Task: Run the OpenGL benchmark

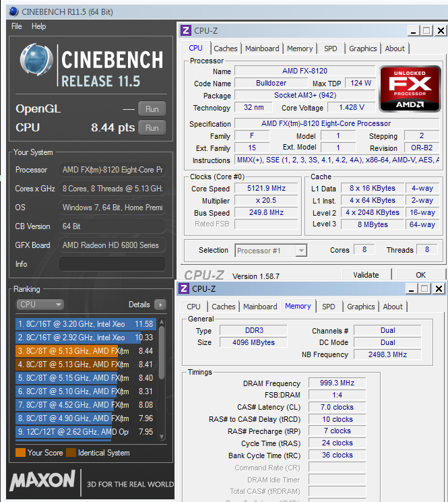Action: click(152, 109)
